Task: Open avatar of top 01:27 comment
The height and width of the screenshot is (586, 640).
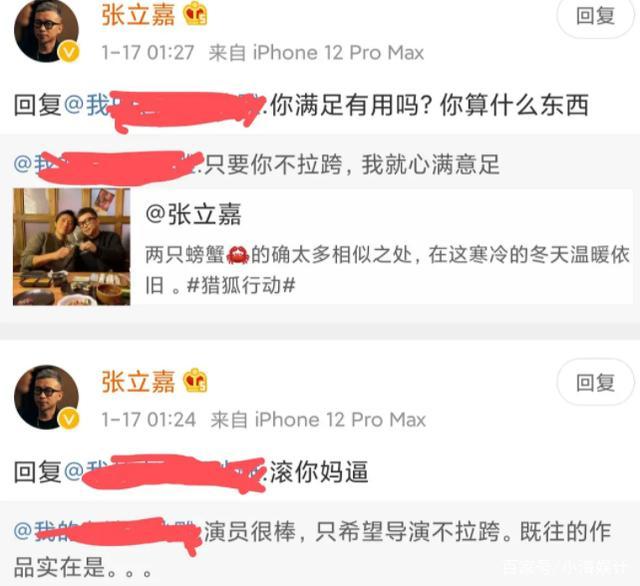Action: (x=46, y=31)
